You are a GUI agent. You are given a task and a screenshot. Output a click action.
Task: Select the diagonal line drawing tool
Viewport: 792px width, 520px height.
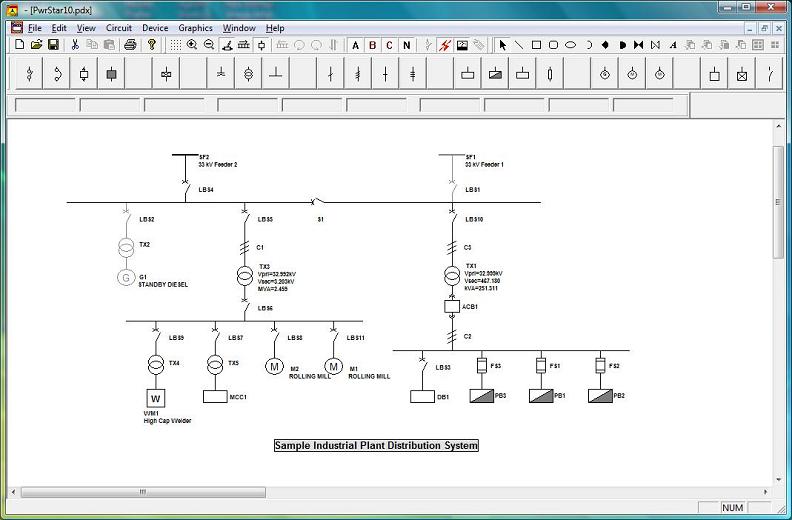tap(519, 45)
